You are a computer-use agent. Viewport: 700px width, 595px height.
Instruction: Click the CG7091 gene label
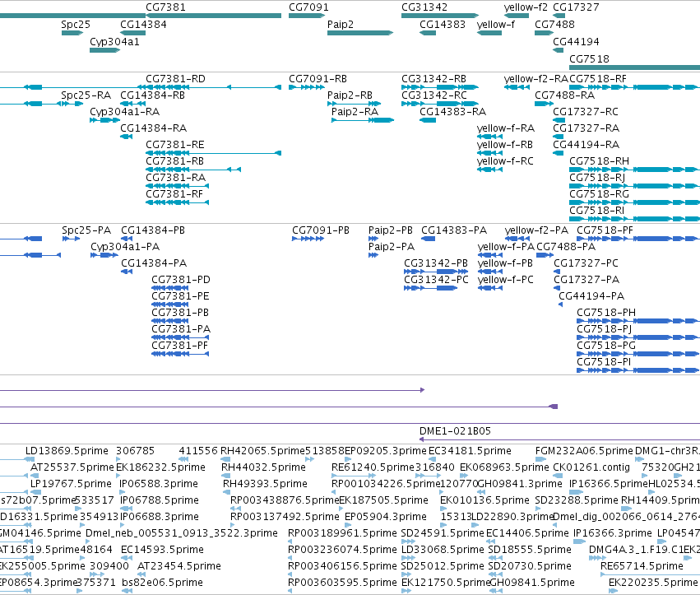308,7
